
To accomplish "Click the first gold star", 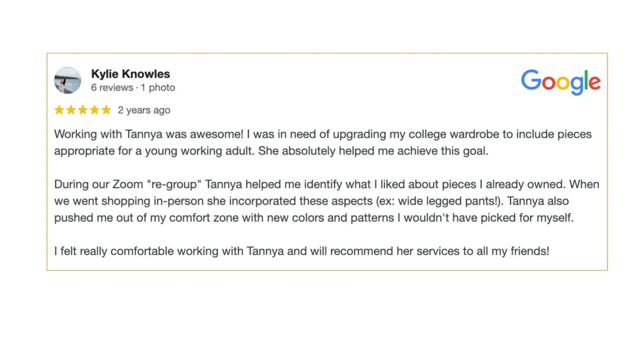I will [59, 110].
